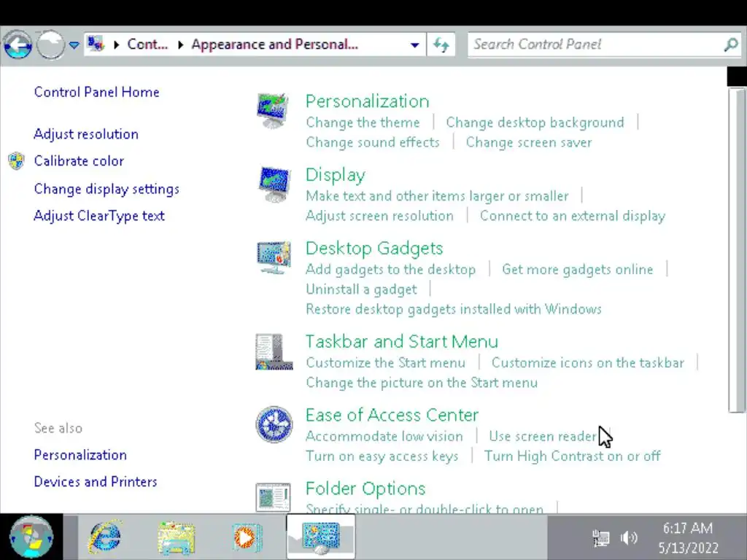
Task: Open Control Panel Home
Action: (x=97, y=92)
